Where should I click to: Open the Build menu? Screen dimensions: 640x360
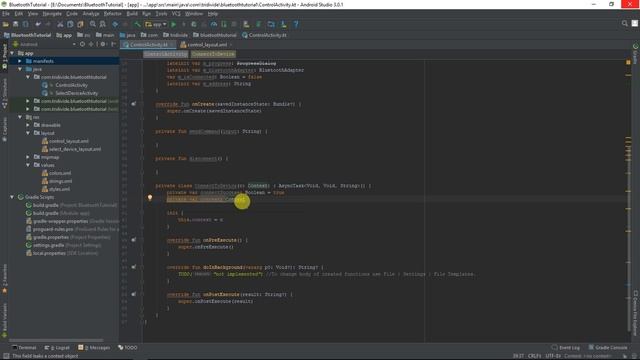coord(132,14)
